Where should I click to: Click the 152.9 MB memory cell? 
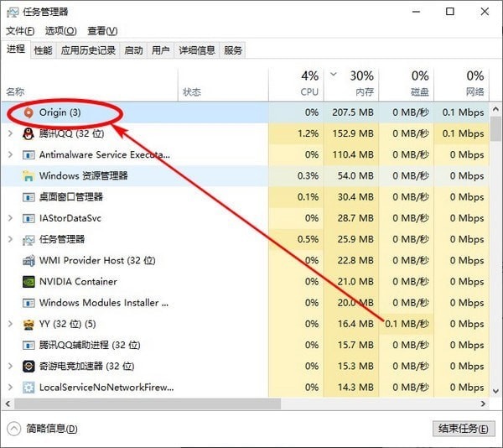[353, 133]
